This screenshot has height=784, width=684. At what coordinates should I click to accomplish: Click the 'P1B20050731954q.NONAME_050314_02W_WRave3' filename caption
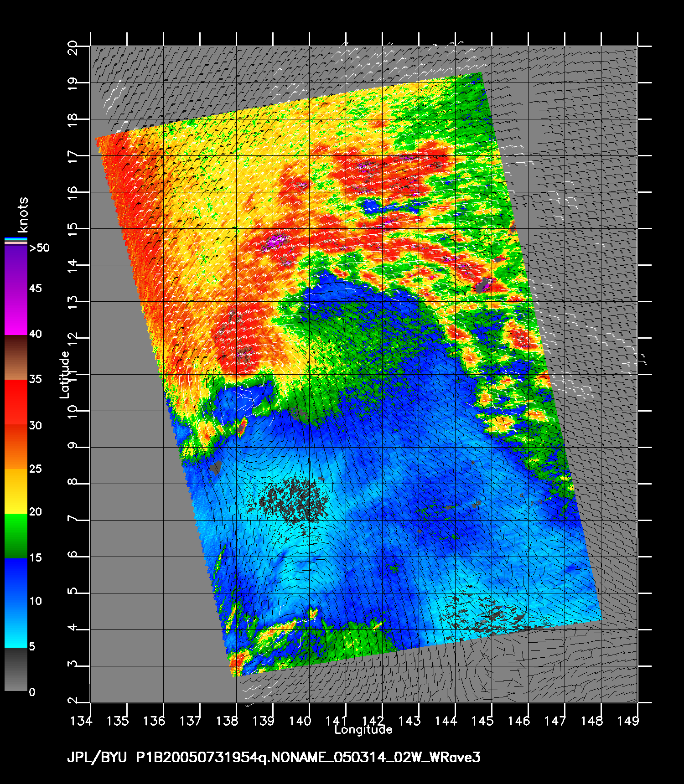coord(308,758)
